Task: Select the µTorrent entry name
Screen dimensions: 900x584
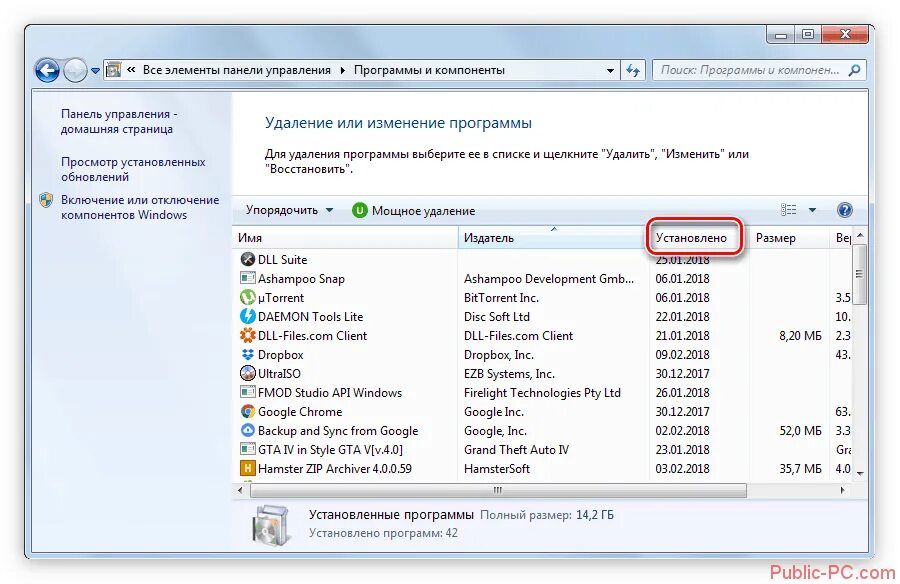Action: click(281, 298)
